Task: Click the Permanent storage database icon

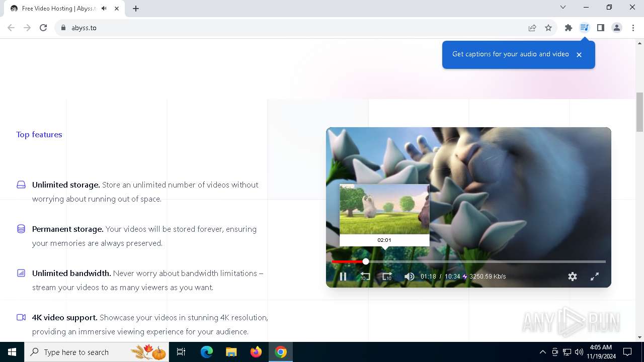Action: pyautogui.click(x=21, y=229)
